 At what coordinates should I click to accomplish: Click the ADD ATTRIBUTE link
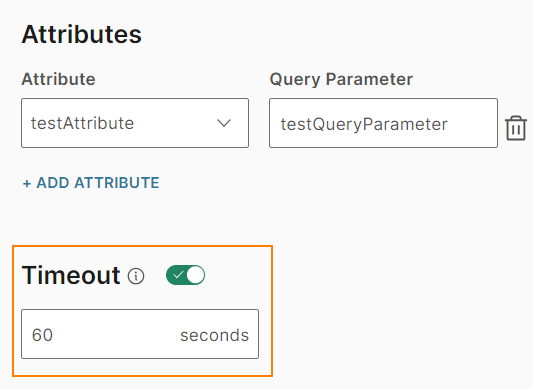point(91,183)
